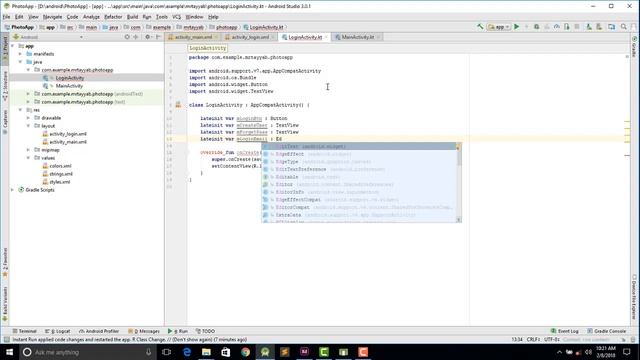640x360 pixels.
Task: Collapse the app module node
Action: coord(13,46)
